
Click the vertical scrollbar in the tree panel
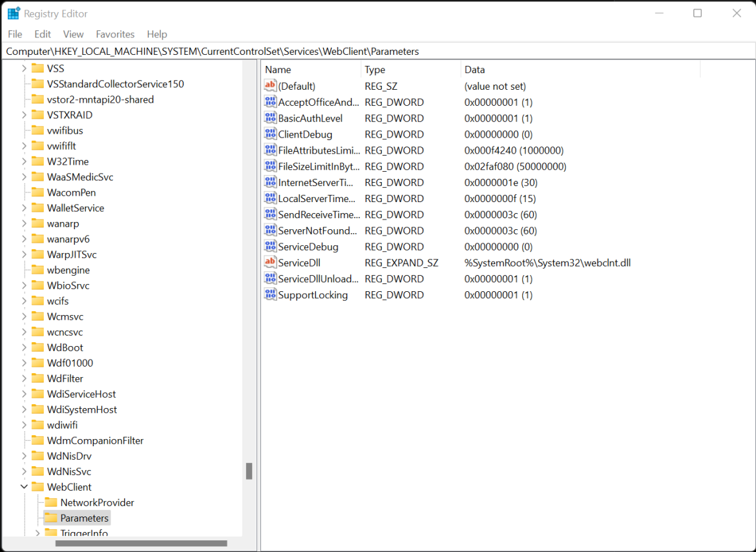point(249,471)
